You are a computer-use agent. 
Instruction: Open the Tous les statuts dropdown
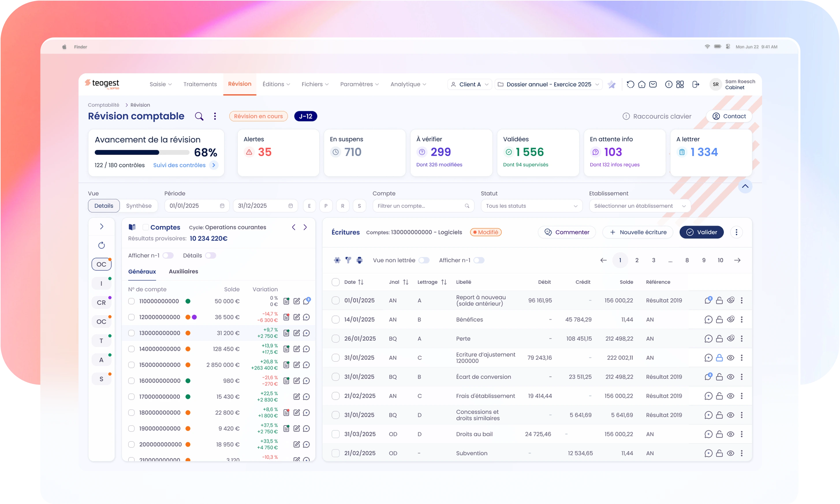[x=531, y=206]
